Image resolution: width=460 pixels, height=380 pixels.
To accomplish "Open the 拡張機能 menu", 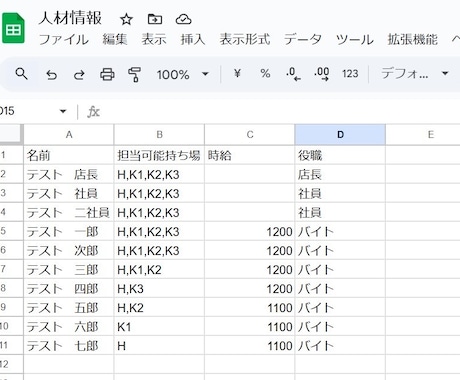I will pos(412,40).
